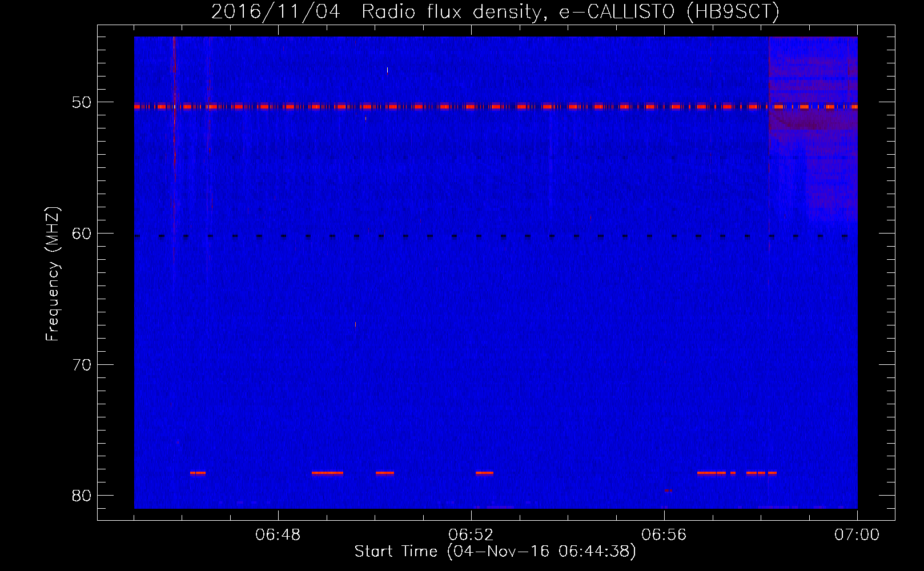Click the date "2016/11/04" in the title
924x571 pixels.
pos(276,11)
